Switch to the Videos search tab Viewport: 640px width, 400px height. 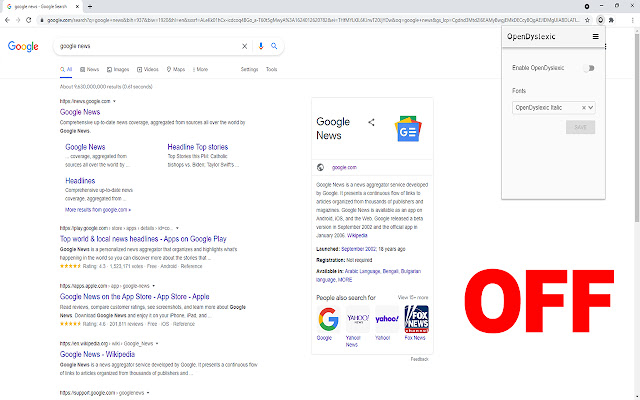click(149, 69)
